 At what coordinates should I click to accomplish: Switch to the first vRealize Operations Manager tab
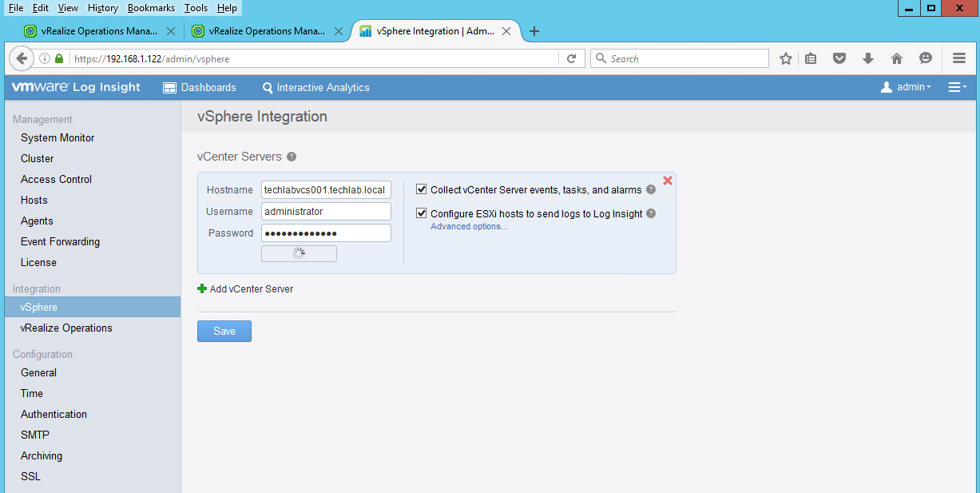(x=99, y=31)
